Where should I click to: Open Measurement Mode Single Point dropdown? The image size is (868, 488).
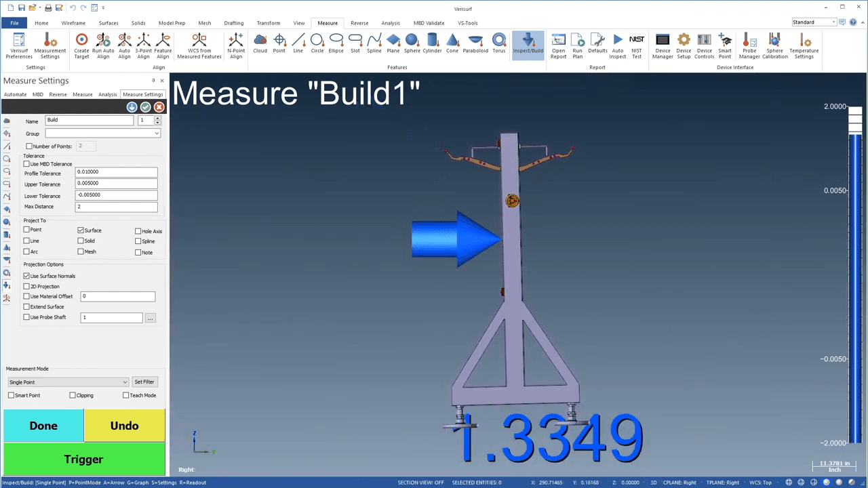click(68, 382)
